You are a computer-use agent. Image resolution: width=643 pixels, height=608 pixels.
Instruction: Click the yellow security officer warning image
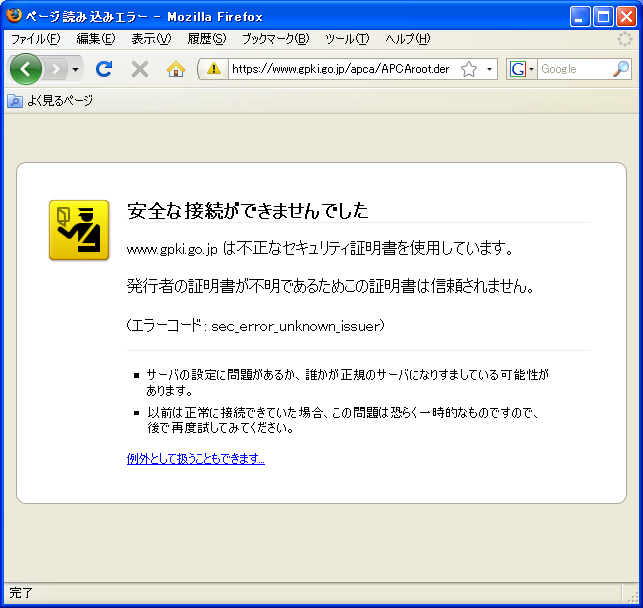click(79, 230)
